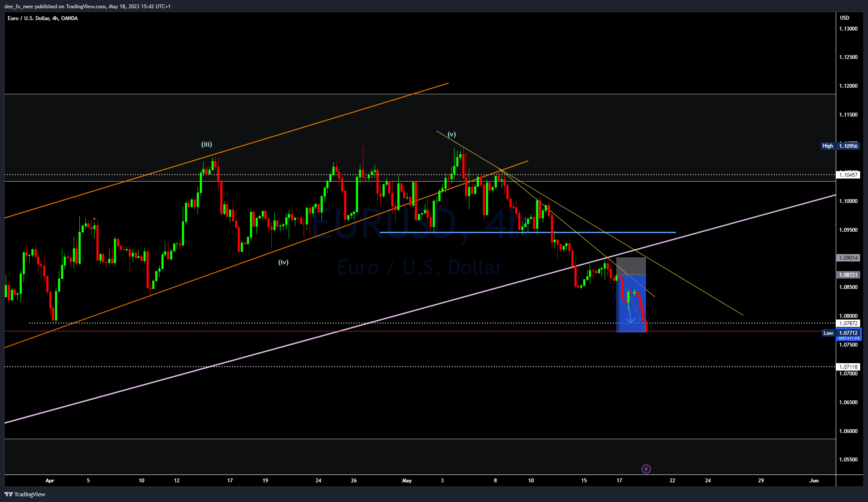Click the Jun date label on time axis
Viewport: 868px width, 502px height.
(x=814, y=481)
